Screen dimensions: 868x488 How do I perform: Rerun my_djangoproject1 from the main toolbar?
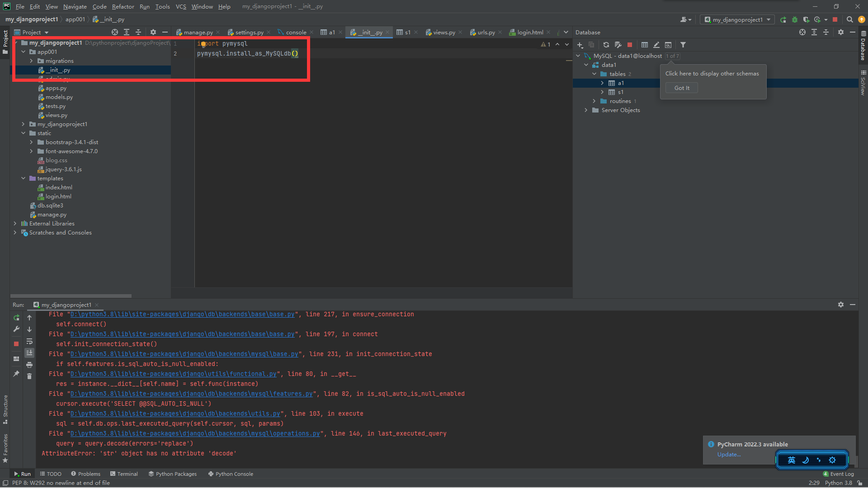point(783,19)
